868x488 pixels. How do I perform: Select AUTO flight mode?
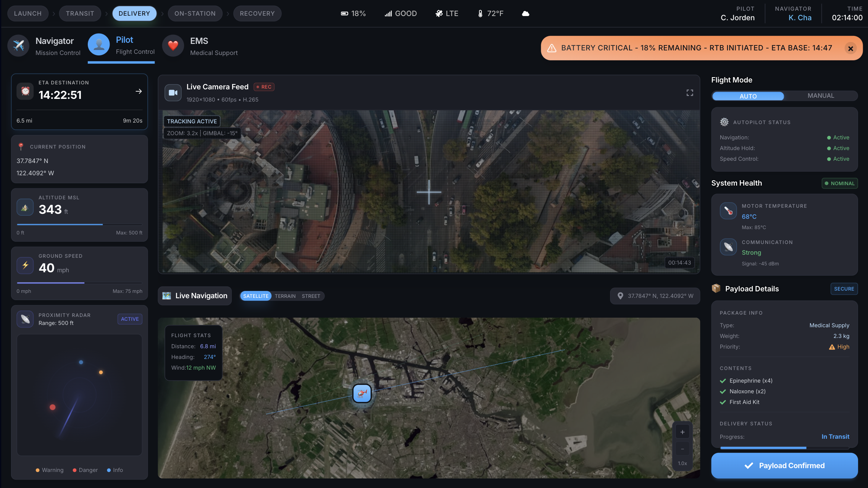click(x=748, y=96)
